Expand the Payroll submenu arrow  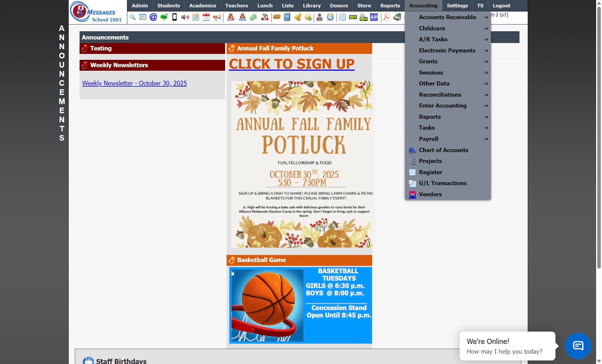point(486,139)
